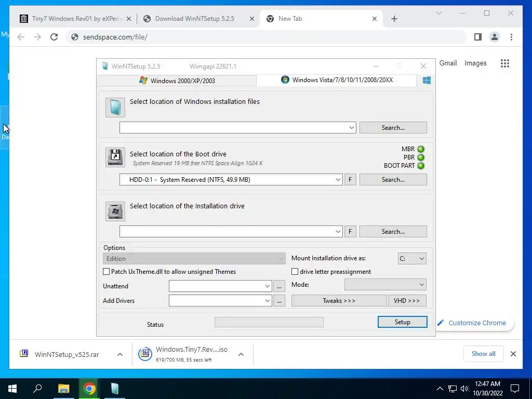Screen dimensions: 532x399
Task: Toggle Chrome side panel icon
Action: pos(478,37)
